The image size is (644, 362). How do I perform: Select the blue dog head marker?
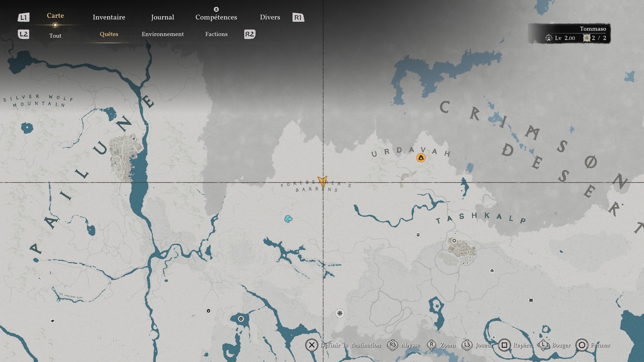pos(288,219)
